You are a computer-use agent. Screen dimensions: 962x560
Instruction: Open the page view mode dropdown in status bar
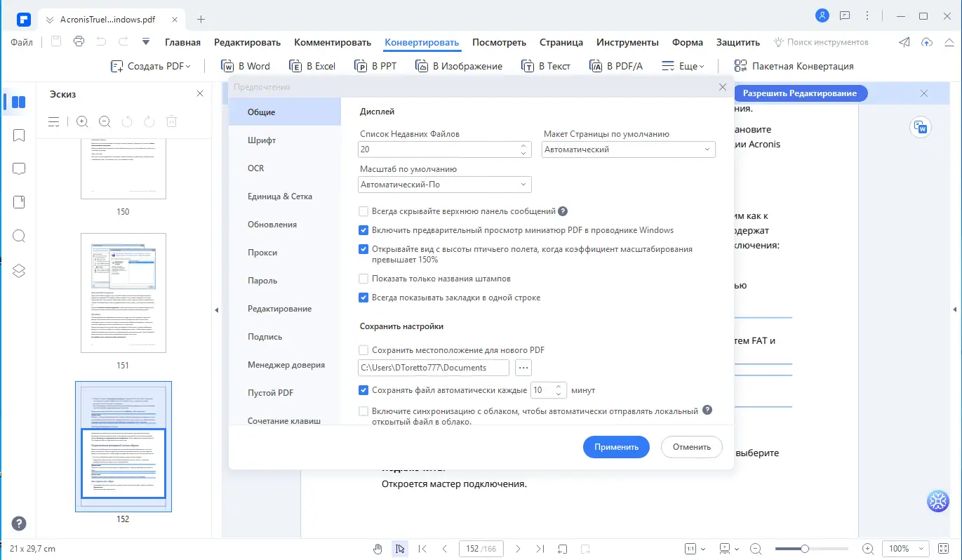click(729, 549)
